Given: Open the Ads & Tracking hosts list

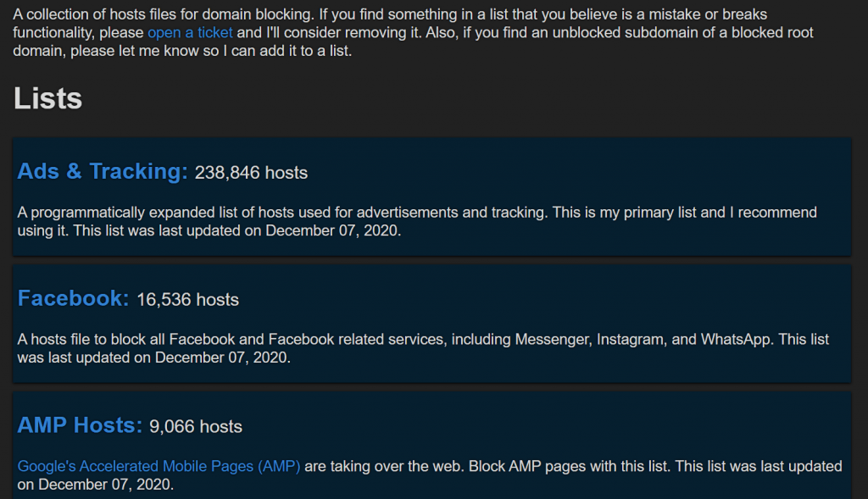Looking at the screenshot, I should [103, 171].
